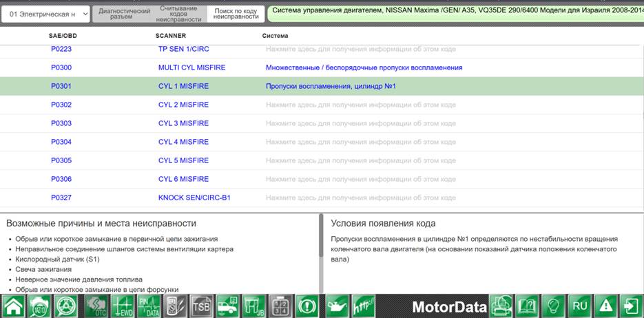Switch to 'Диагностический разъем' tab

(x=125, y=14)
